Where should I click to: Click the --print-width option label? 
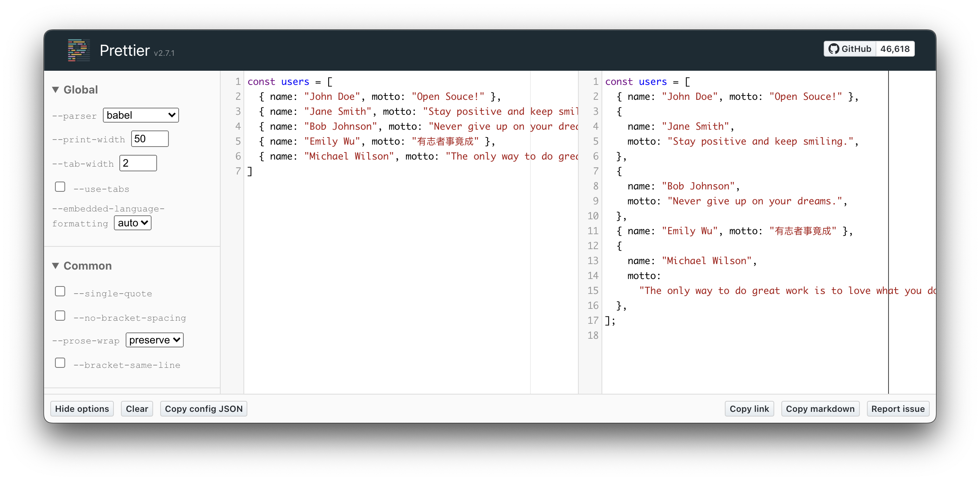click(x=89, y=140)
